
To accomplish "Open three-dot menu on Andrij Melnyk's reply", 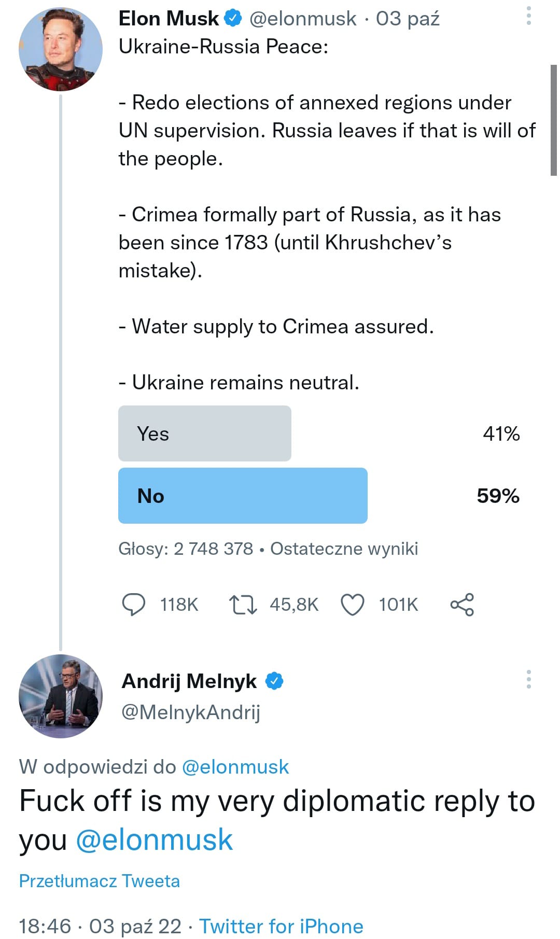I will point(528,679).
